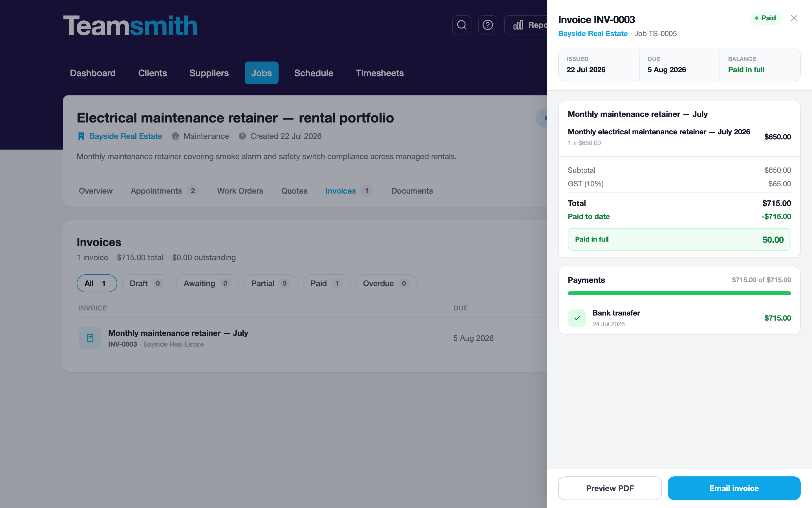Click the INVOICE column header
Image resolution: width=812 pixels, height=508 pixels.
[93, 308]
